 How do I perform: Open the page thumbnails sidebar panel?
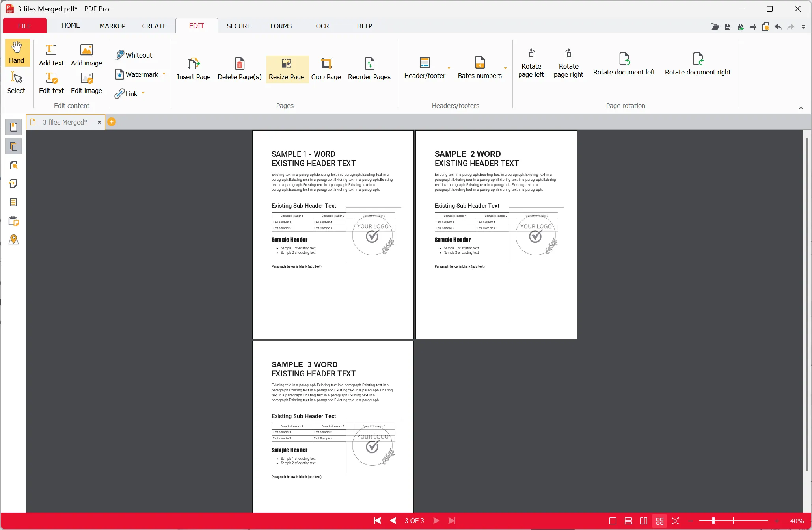(x=13, y=147)
